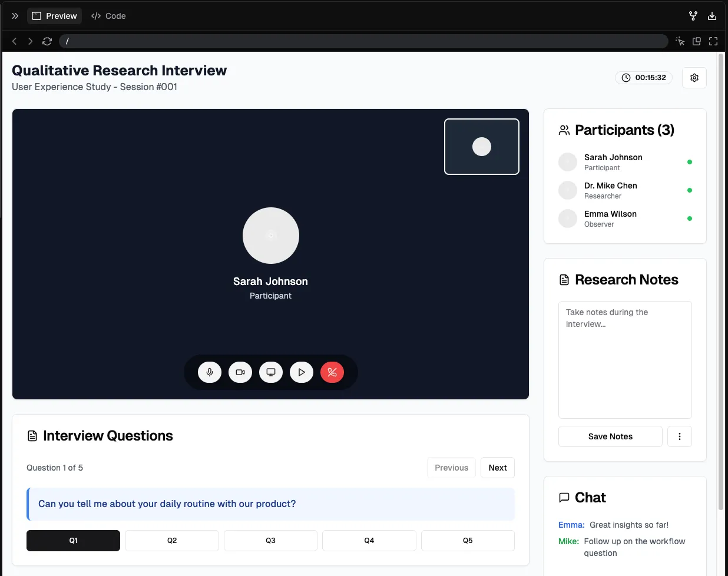The width and height of the screenshot is (728, 576).
Task: Enter fullscreen preview mode
Action: click(713, 41)
